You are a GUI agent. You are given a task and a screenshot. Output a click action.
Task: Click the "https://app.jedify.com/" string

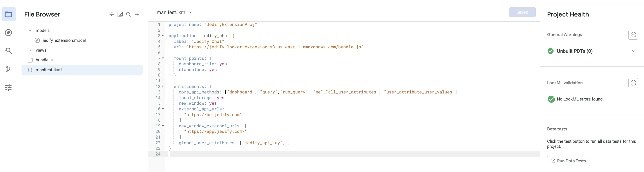coord(215,132)
